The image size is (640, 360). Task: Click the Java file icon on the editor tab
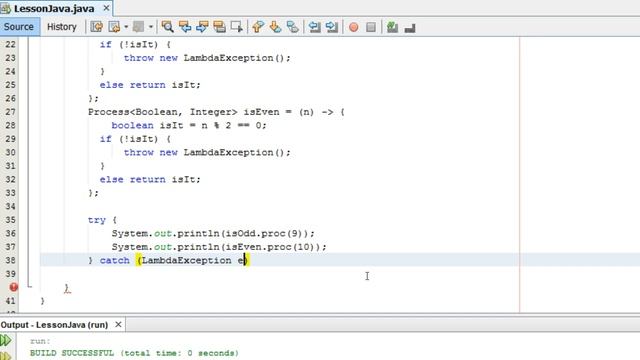[x=6, y=8]
